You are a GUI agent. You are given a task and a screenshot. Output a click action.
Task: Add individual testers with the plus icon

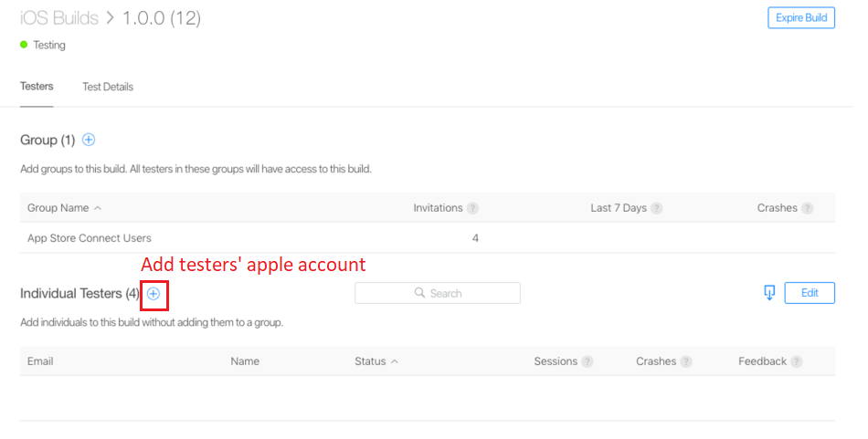[153, 293]
